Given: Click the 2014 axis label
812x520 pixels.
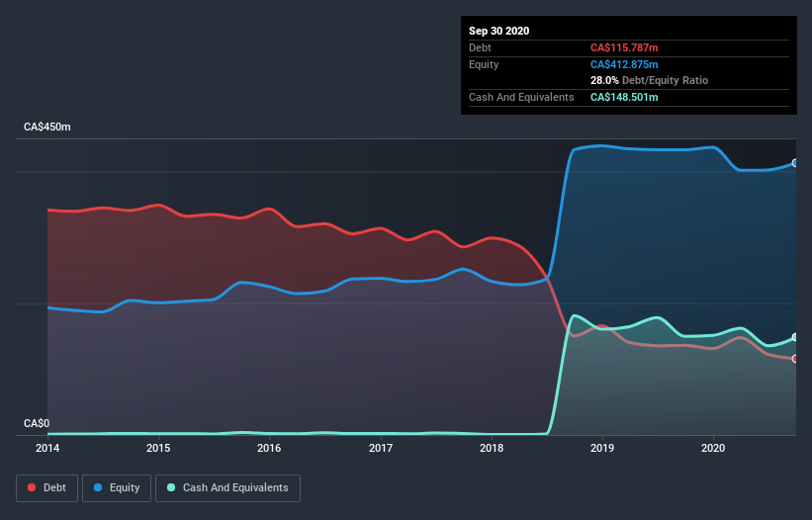Looking at the screenshot, I should [47, 448].
